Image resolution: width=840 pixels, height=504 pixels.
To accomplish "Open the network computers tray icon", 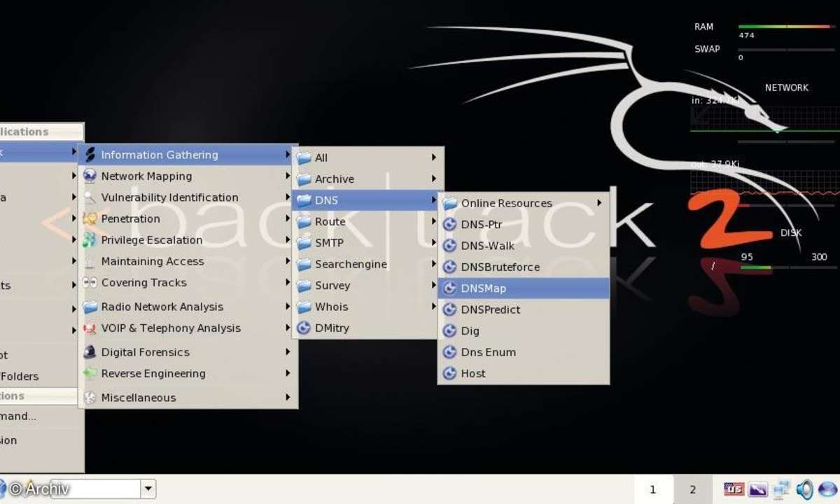I will coord(781,489).
